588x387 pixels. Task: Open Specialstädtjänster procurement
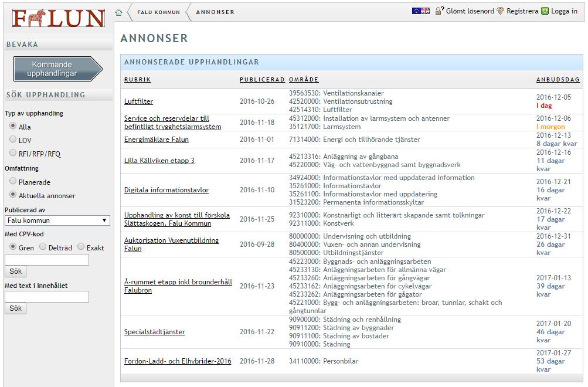155,332
